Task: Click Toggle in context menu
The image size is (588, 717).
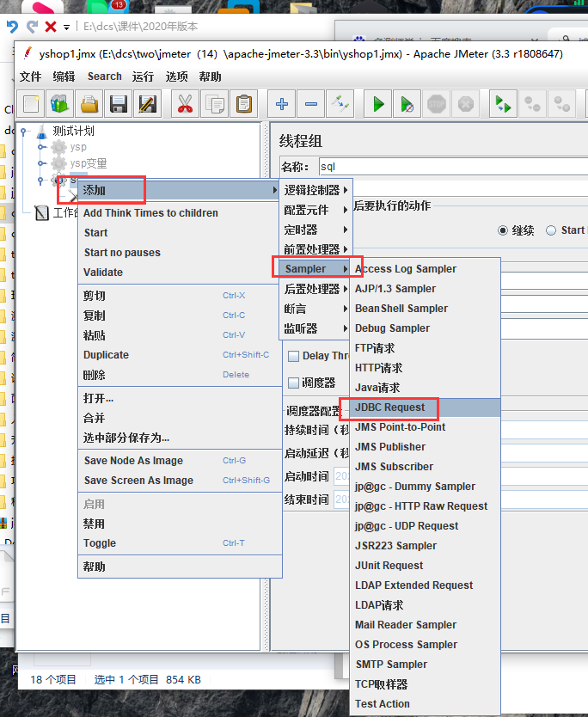Action: point(181,543)
